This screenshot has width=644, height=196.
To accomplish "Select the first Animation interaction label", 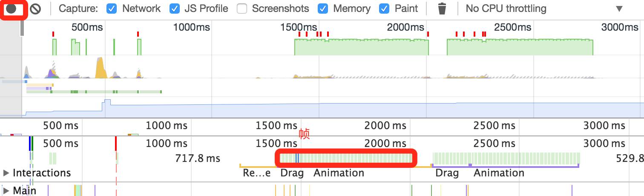I will pos(339,173).
